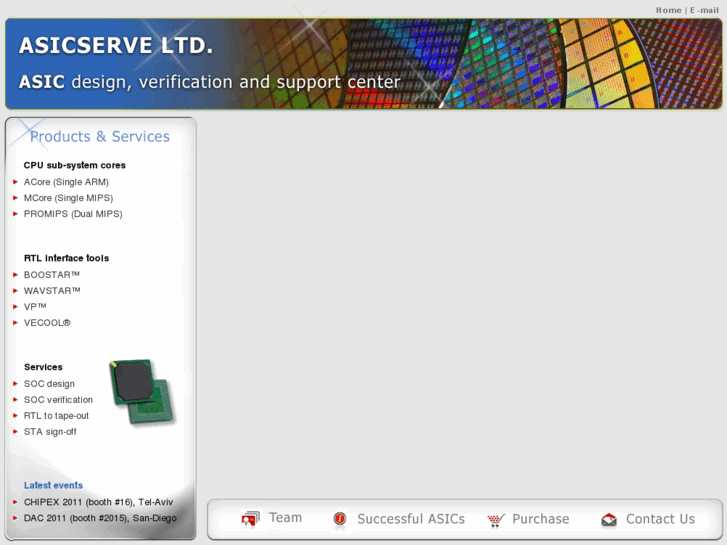Click the Purchase shopping cart icon

[x=496, y=520]
